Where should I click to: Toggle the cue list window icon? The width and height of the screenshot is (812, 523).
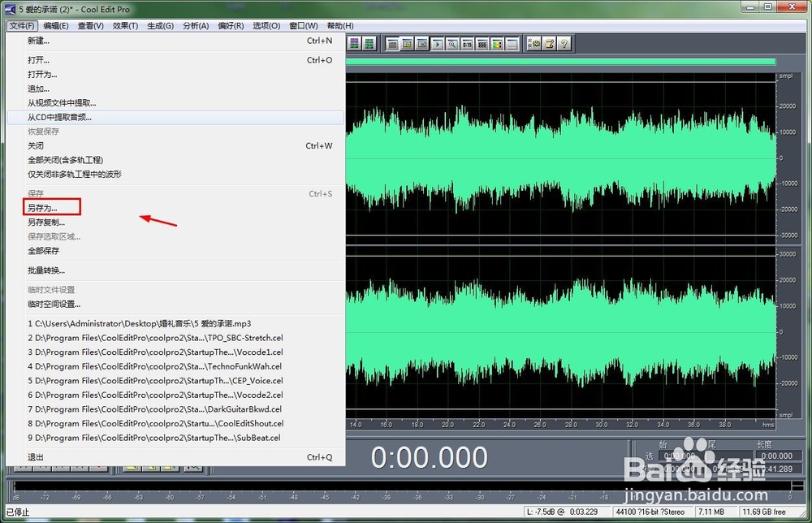point(408,45)
